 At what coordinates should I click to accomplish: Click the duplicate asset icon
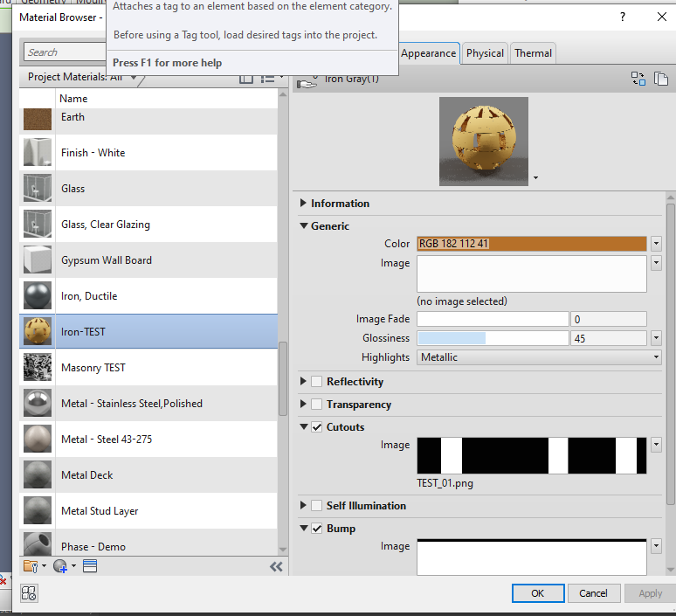pyautogui.click(x=661, y=79)
